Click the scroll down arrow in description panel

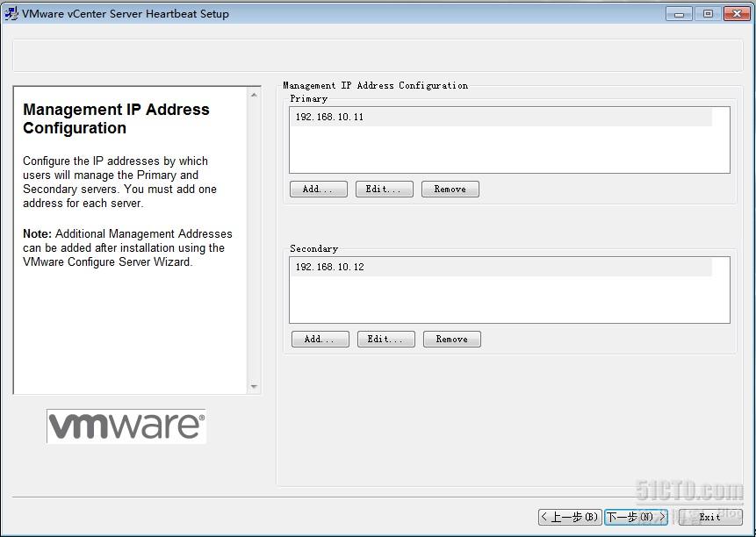pyautogui.click(x=254, y=386)
